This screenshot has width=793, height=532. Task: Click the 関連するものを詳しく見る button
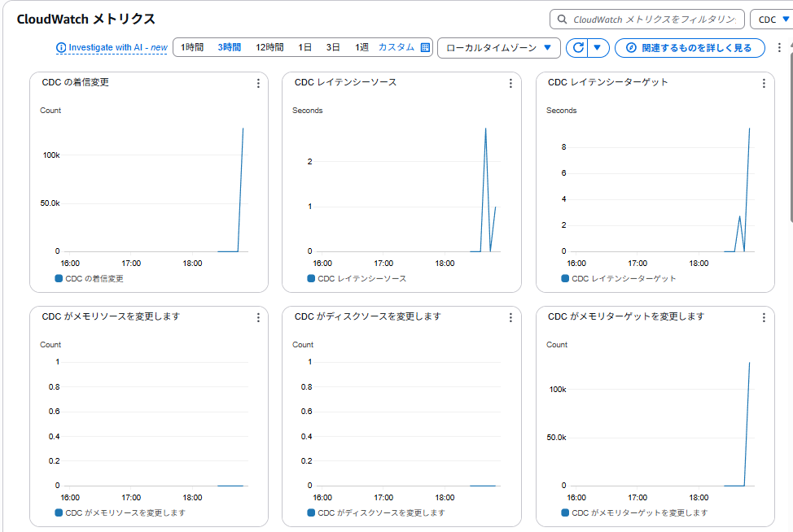690,48
